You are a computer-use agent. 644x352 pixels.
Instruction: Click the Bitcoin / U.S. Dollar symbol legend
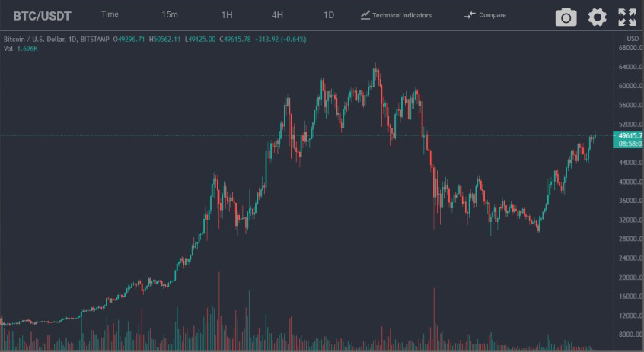[56, 38]
